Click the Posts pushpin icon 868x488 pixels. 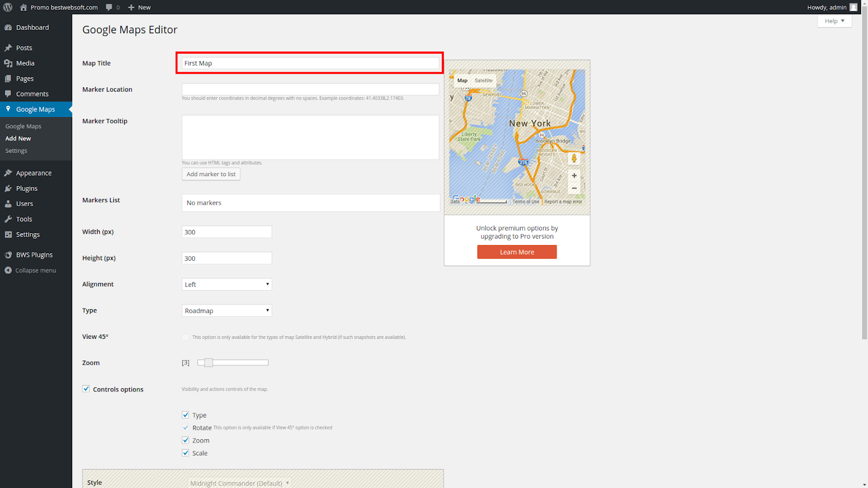[x=8, y=48]
